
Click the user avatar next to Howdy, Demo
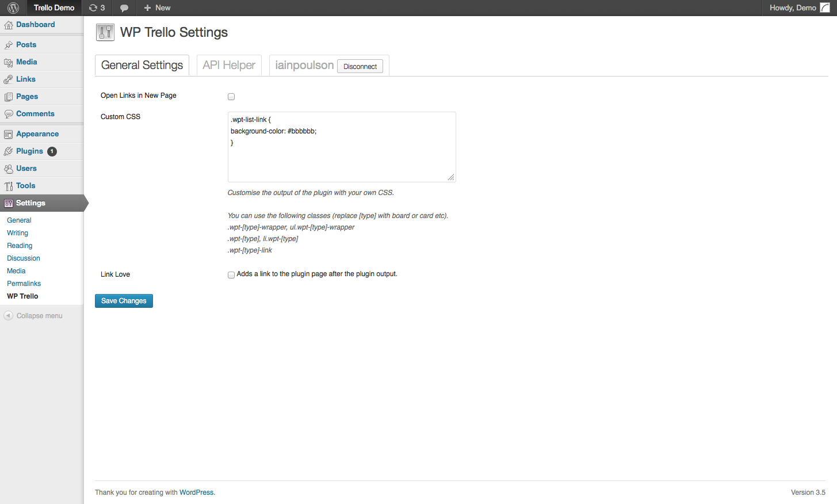pyautogui.click(x=825, y=8)
